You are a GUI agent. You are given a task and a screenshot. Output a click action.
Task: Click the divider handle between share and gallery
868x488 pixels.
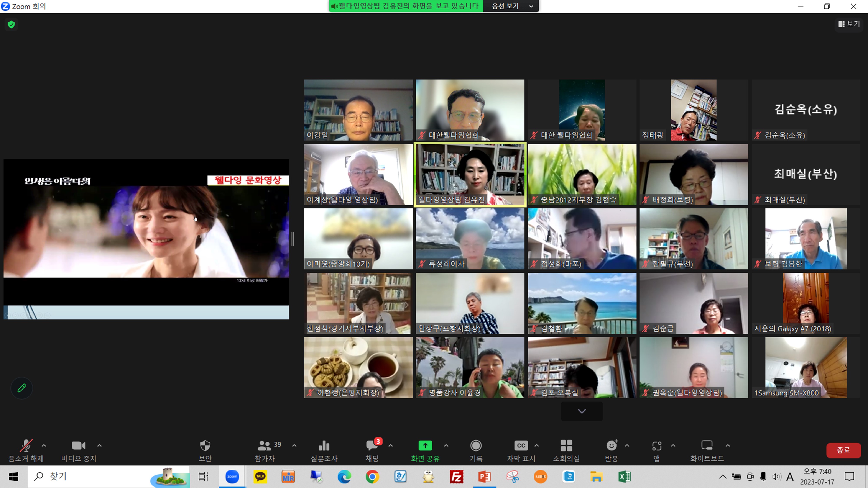point(293,239)
